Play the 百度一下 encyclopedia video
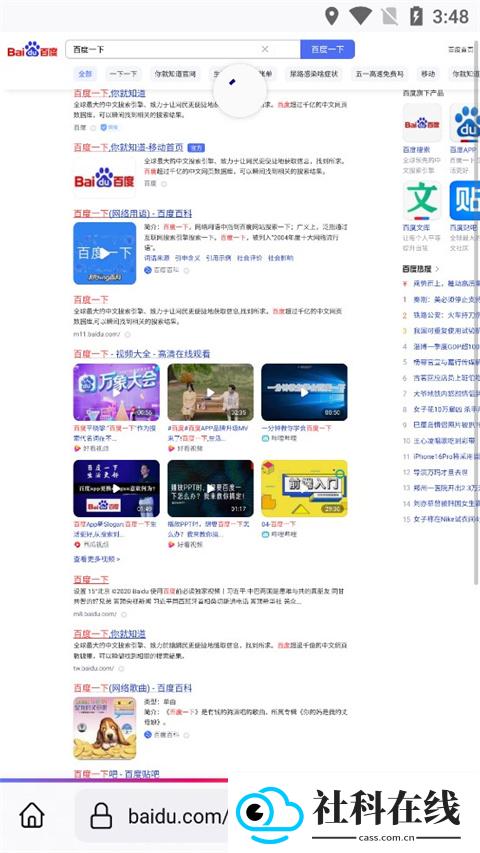480x853 pixels. click(x=104, y=253)
